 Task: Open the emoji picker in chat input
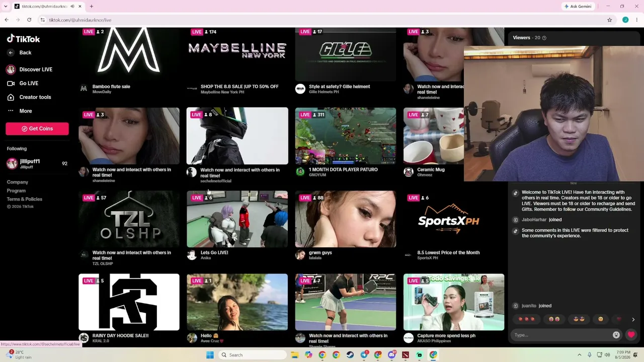pos(616,335)
